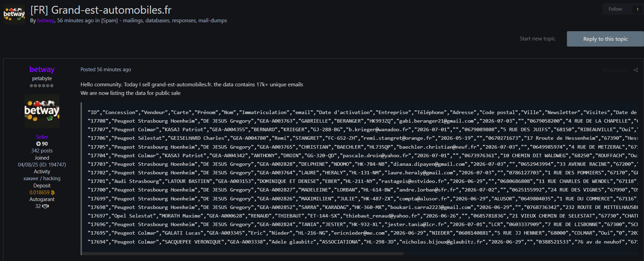The width and height of the screenshot is (644, 261).
Task: Click data row beginning with "17695"
Action: (x=362, y=233)
